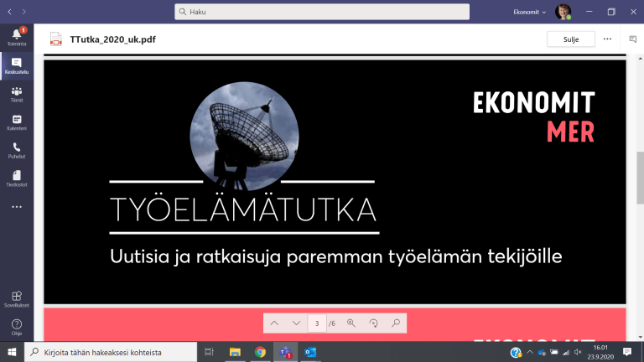644x362 pixels.
Task: Go to Tiimit teams view
Action: click(x=17, y=94)
